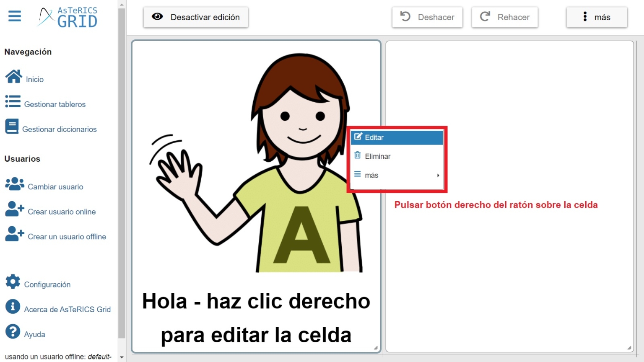Click Crear un usuario offline

pos(13,234)
